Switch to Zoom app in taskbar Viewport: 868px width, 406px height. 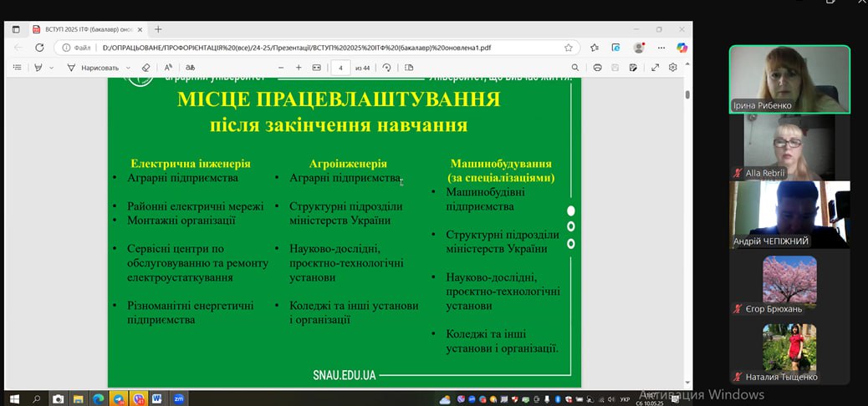(179, 398)
